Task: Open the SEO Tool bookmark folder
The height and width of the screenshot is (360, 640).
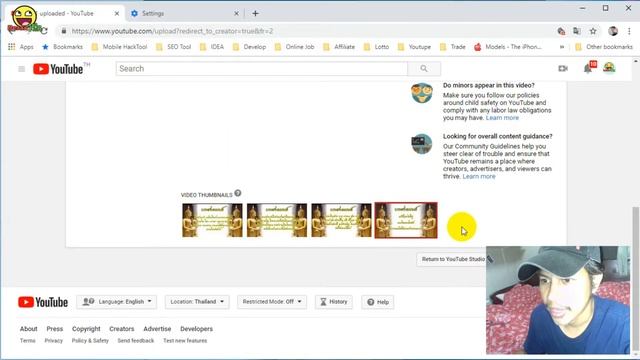Action: pyautogui.click(x=173, y=47)
